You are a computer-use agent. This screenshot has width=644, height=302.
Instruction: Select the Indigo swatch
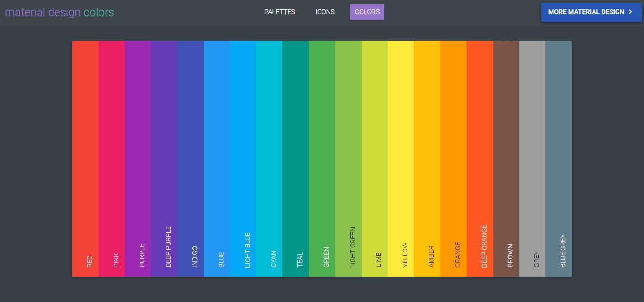click(190, 159)
